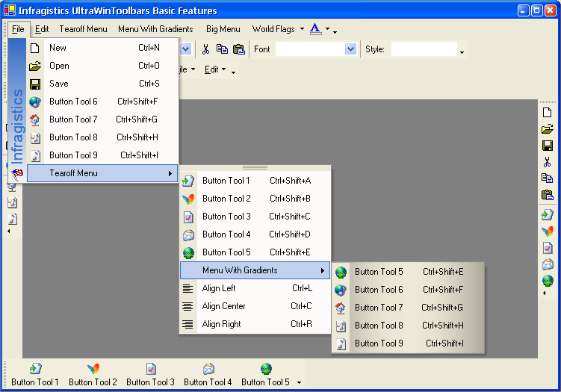The height and width of the screenshot is (392, 561).
Task: Open the font color dropdown arrow
Action: point(327,30)
